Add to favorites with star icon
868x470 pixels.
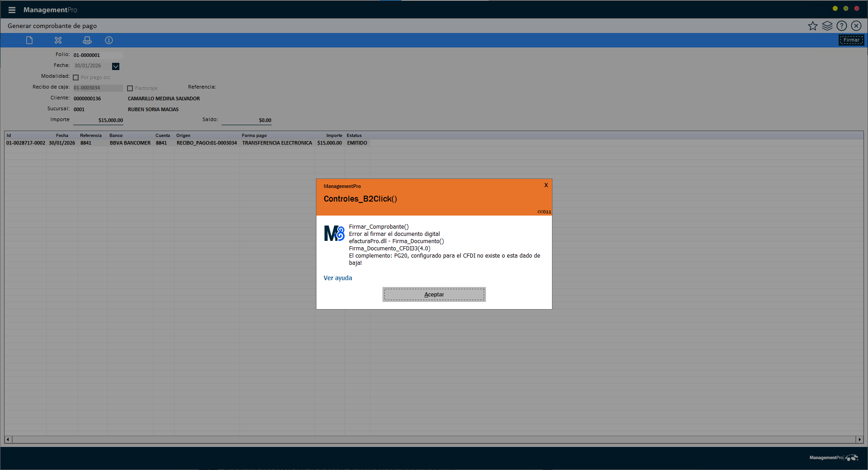(x=812, y=26)
